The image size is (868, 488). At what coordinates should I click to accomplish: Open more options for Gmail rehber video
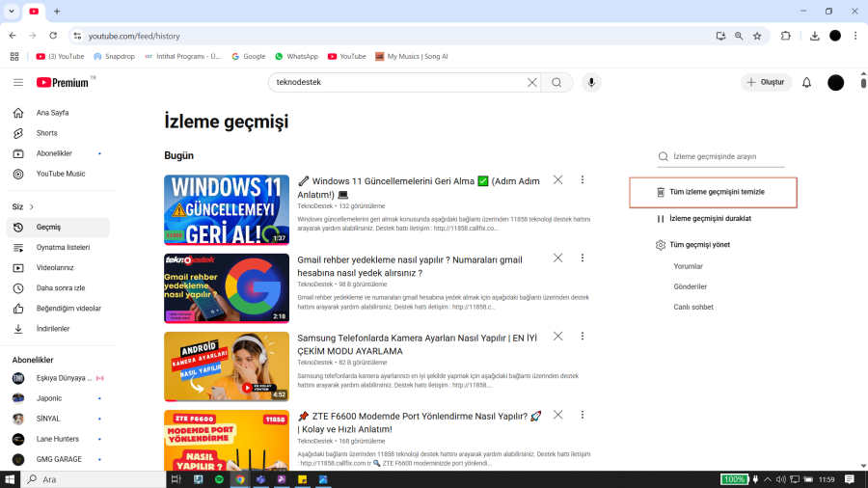583,258
